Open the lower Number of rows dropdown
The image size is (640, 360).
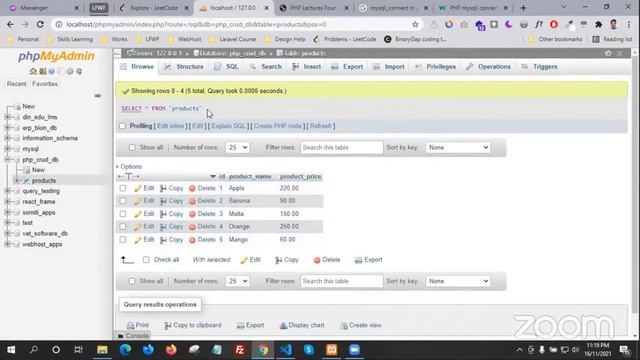coord(237,281)
